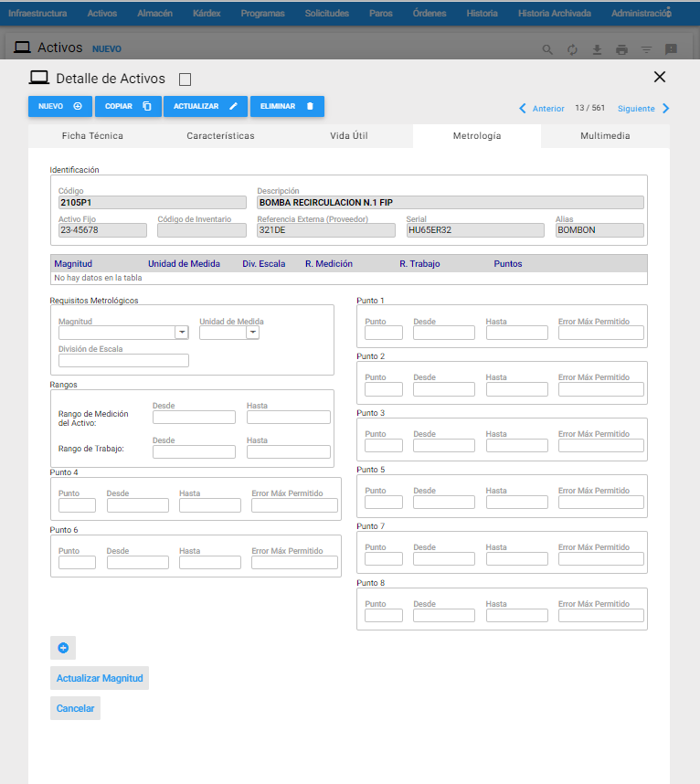Click the search magnifier icon in Activos toolbar
The height and width of the screenshot is (784, 700).
547,49
